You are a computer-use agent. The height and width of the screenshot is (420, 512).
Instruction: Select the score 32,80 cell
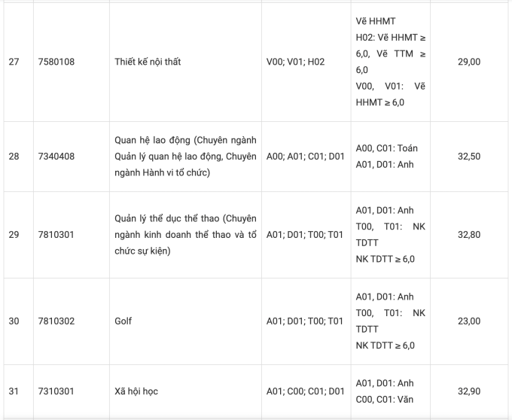(468, 235)
